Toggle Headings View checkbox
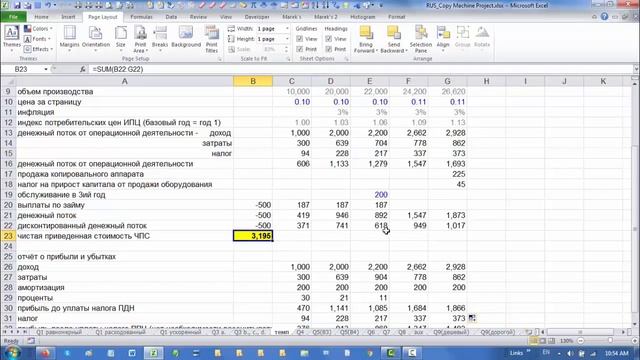This screenshot has height=360, width=640. coord(329,39)
